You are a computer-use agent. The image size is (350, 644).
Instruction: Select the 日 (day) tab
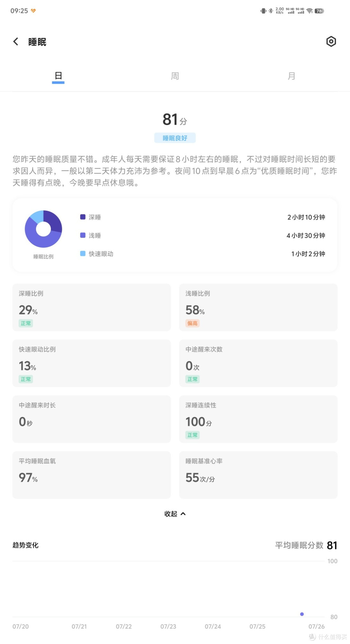point(58,76)
